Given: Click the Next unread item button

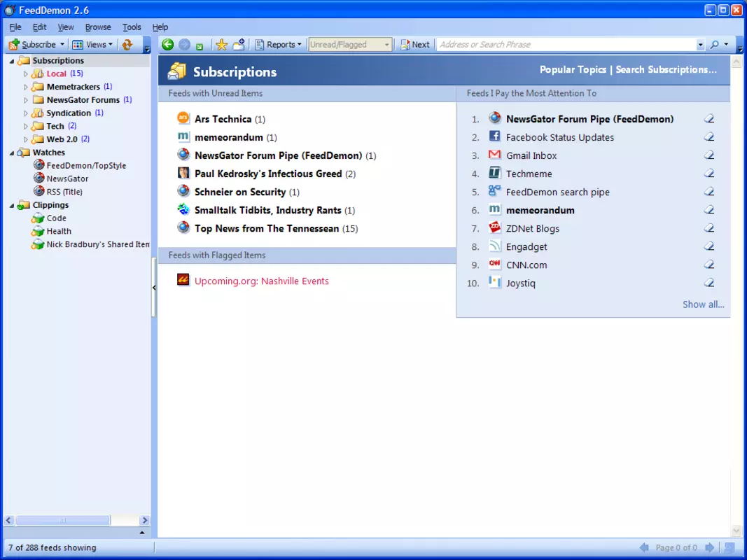Looking at the screenshot, I should [415, 44].
